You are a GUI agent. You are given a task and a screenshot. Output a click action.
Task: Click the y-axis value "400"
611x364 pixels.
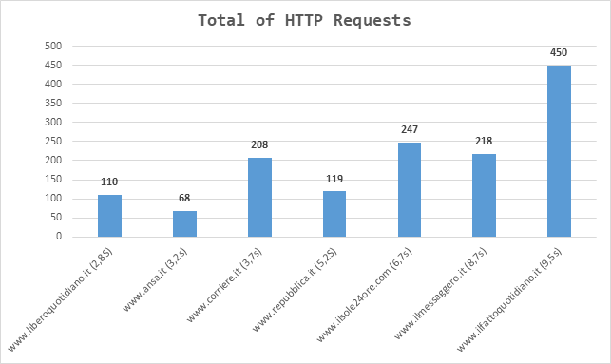click(x=53, y=84)
